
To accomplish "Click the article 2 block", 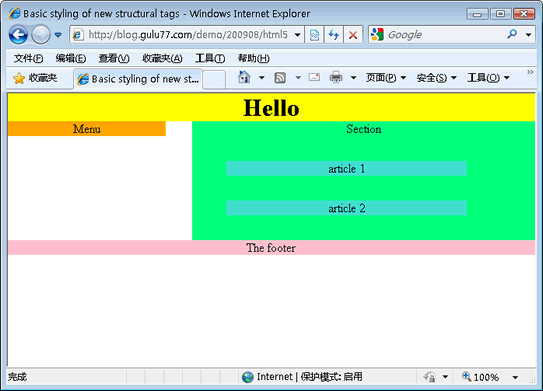I will coord(346,208).
